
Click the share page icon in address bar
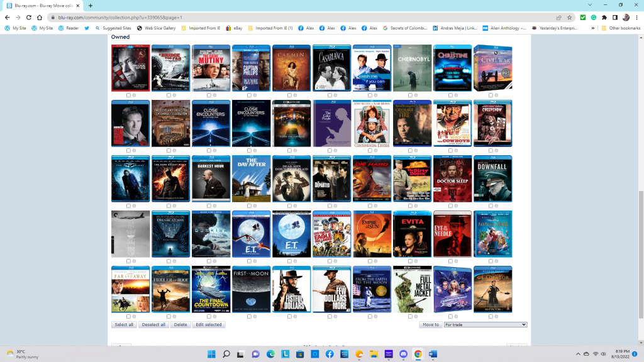point(558,18)
